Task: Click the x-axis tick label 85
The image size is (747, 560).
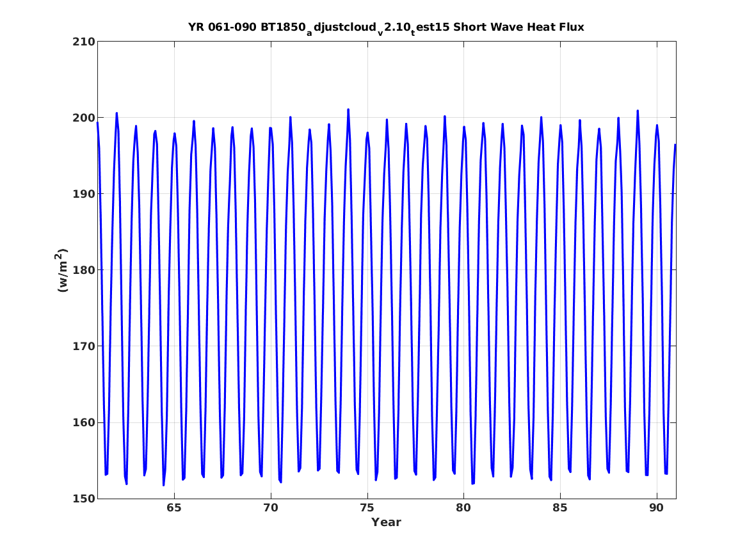Action: coord(560,508)
